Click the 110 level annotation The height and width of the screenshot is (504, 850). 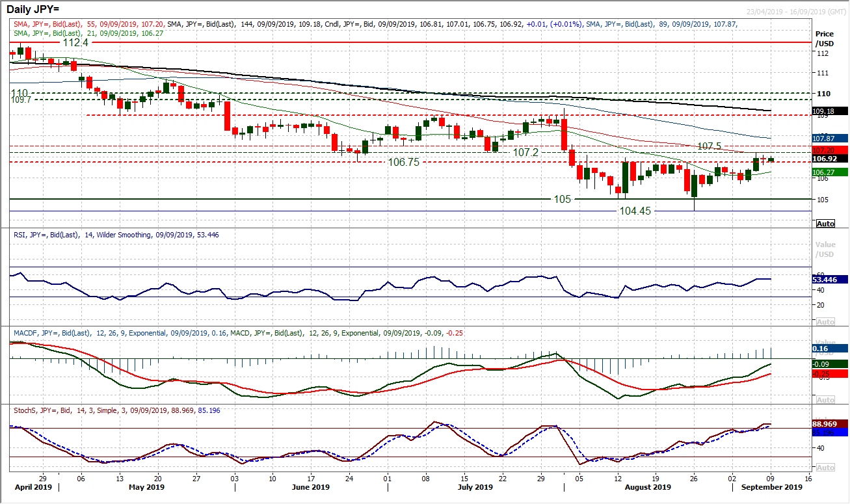pyautogui.click(x=19, y=93)
